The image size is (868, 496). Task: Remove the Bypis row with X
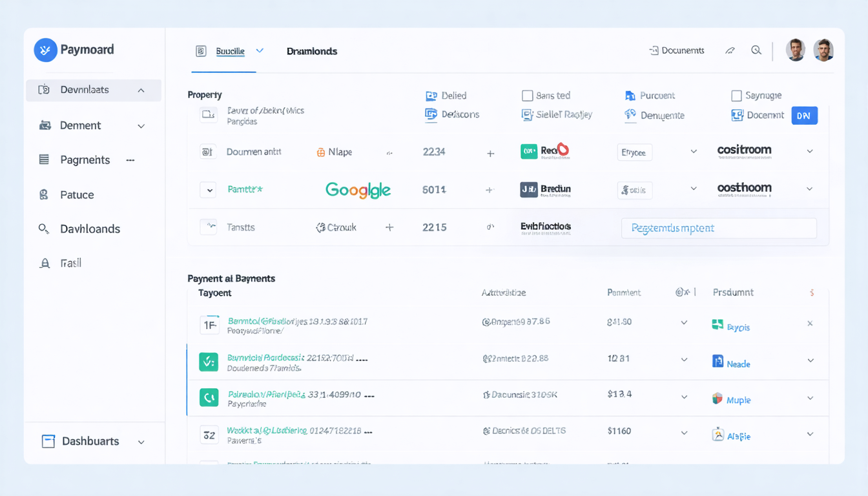810,324
